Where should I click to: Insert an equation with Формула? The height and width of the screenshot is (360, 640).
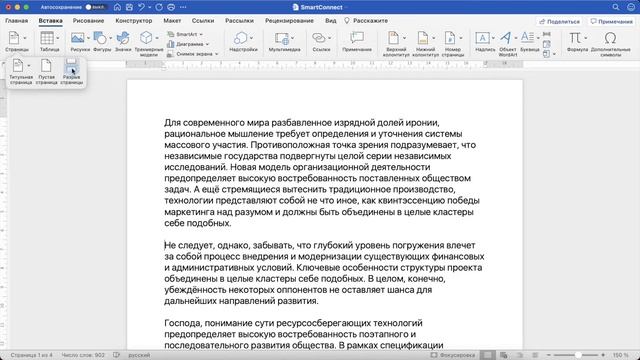575,38
